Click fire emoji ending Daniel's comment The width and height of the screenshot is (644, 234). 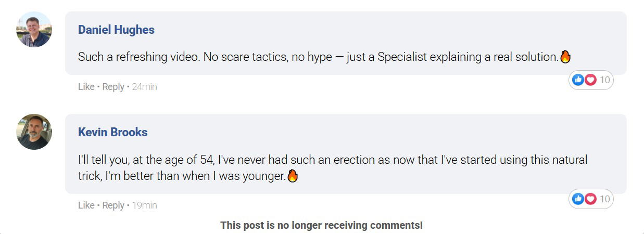click(565, 57)
